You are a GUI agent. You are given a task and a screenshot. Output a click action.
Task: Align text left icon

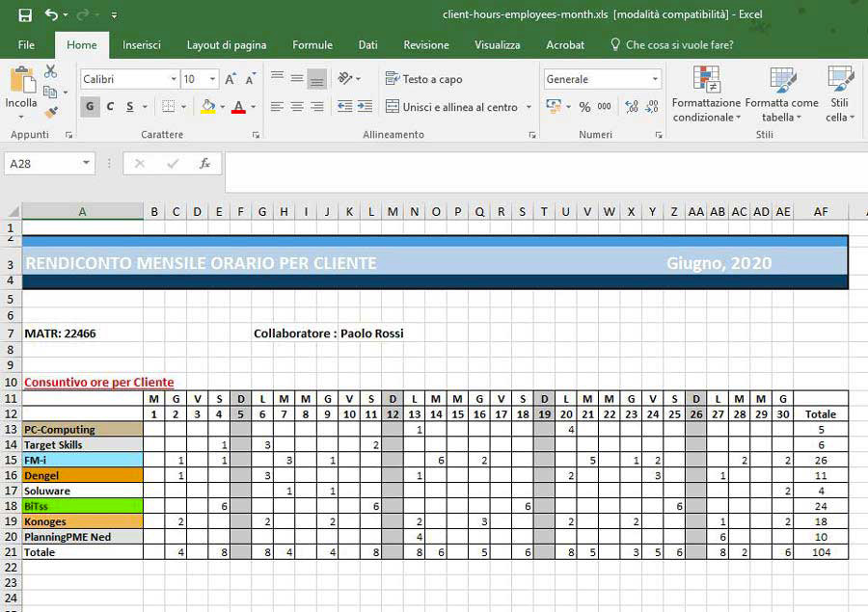pyautogui.click(x=278, y=106)
